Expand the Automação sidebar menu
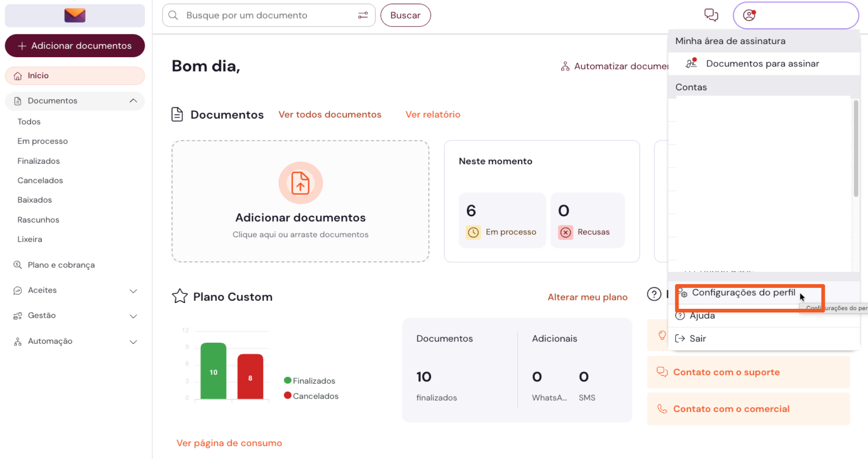The height and width of the screenshot is (459, 868). (x=133, y=342)
